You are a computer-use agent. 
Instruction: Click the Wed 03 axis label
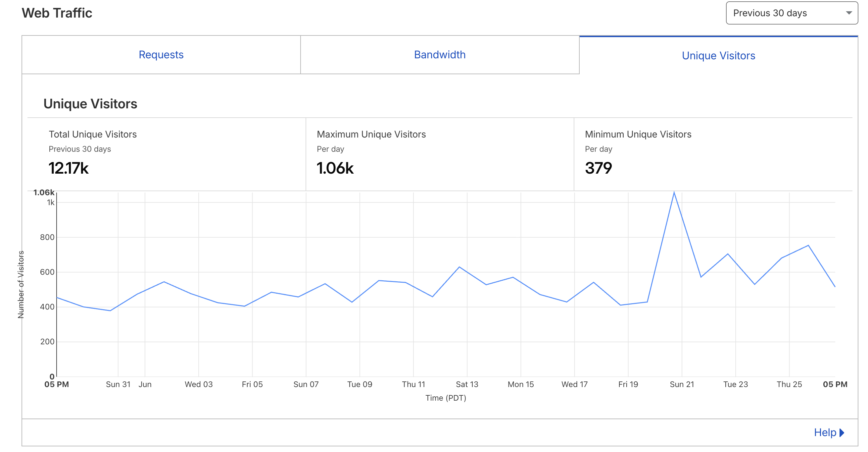coord(199,384)
